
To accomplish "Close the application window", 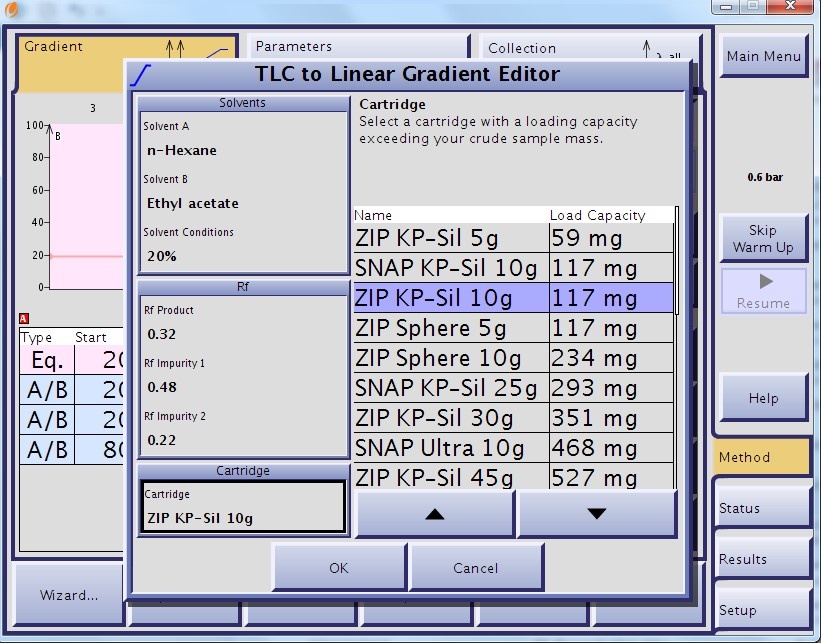I will coord(790,6).
